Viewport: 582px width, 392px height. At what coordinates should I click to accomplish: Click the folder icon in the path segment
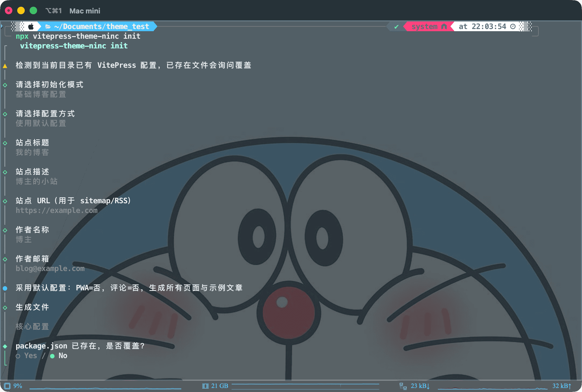pos(48,27)
